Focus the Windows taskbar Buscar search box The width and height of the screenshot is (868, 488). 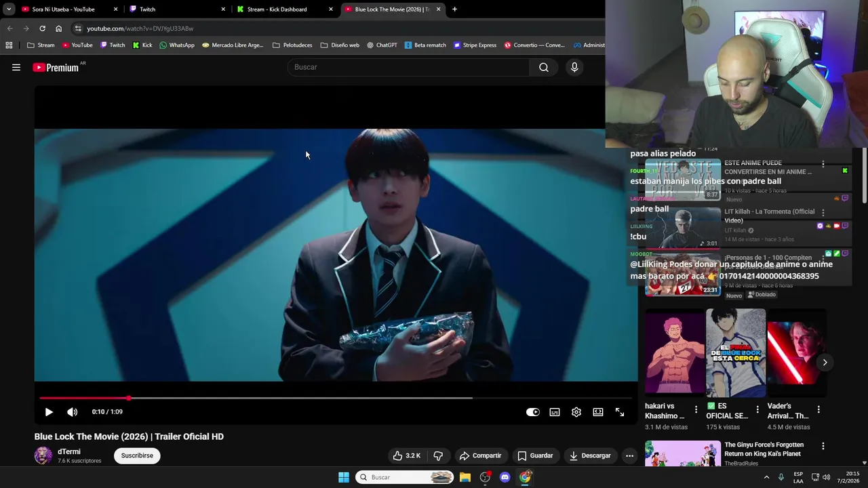405,477
